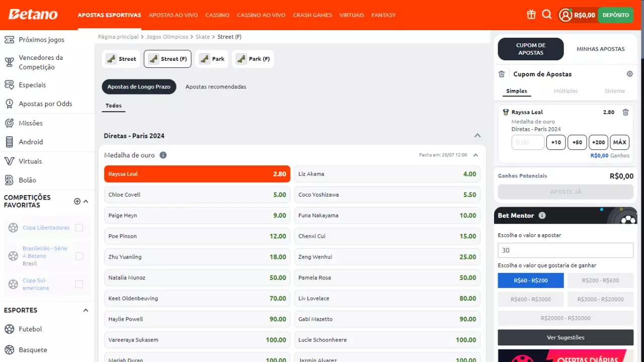Open the Apostas ao Vivo menu

tap(173, 15)
